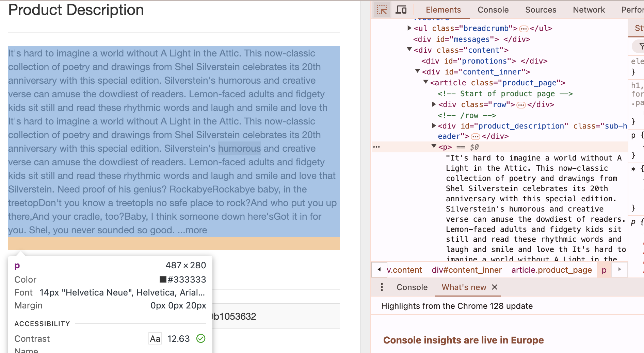Click ellipsis inside div class row
This screenshot has height=353, width=644.
521,105
